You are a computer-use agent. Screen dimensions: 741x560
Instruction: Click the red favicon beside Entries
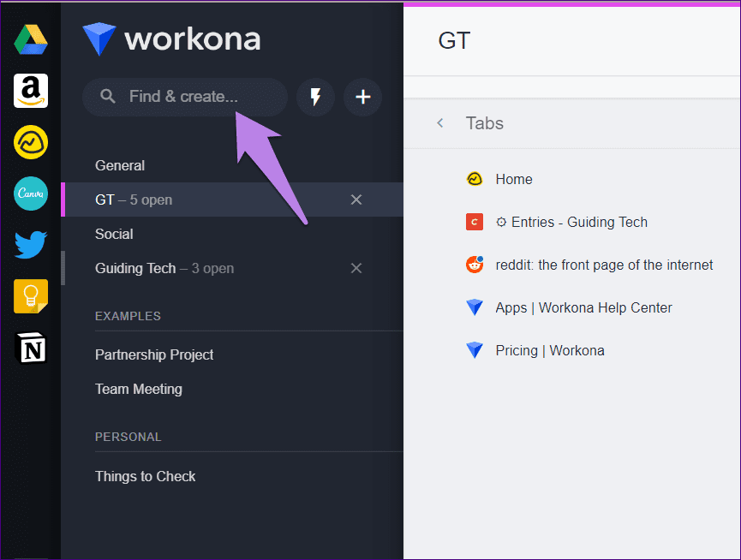coord(475,222)
